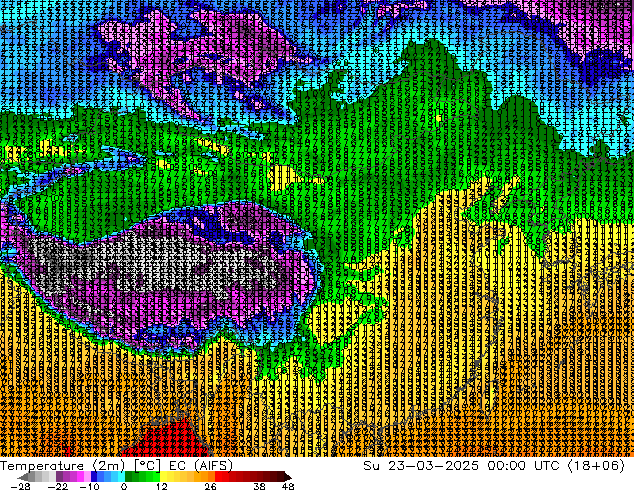Viewport: 634px width, 490px height.
Task: Click the 0 legend label
Action: coord(124,486)
